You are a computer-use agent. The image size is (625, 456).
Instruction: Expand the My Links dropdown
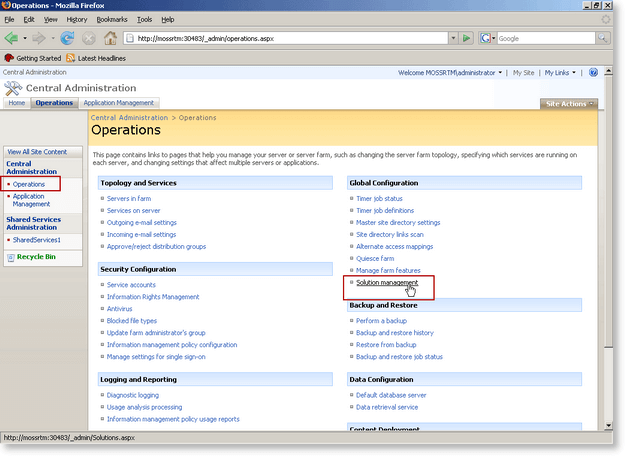[560, 73]
